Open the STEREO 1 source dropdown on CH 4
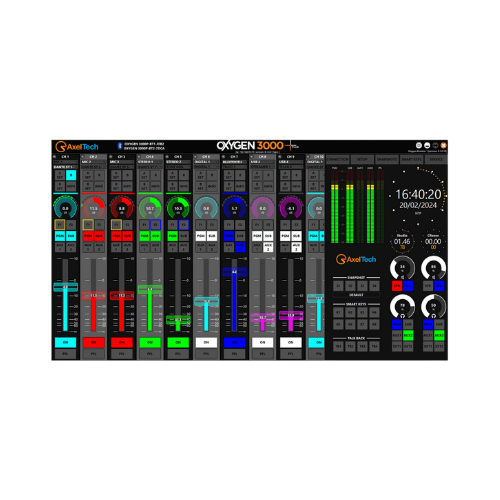Viewport: 500px width, 500px height. pos(150,162)
